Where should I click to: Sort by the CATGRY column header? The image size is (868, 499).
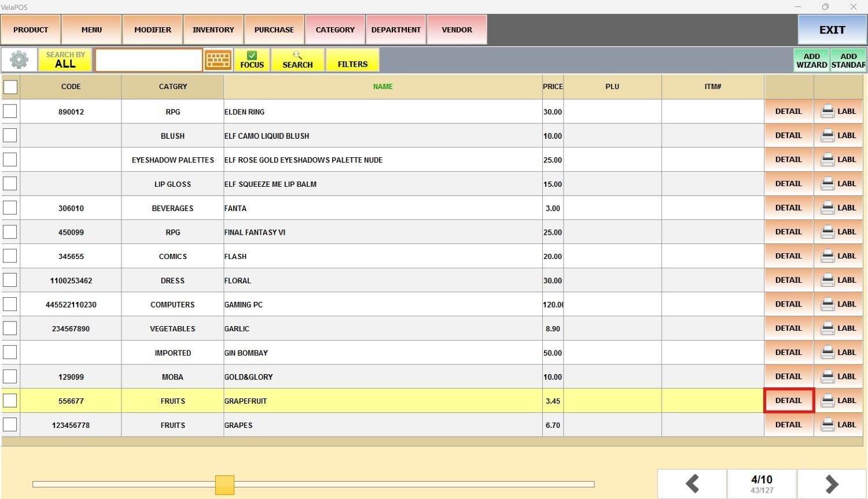click(172, 87)
